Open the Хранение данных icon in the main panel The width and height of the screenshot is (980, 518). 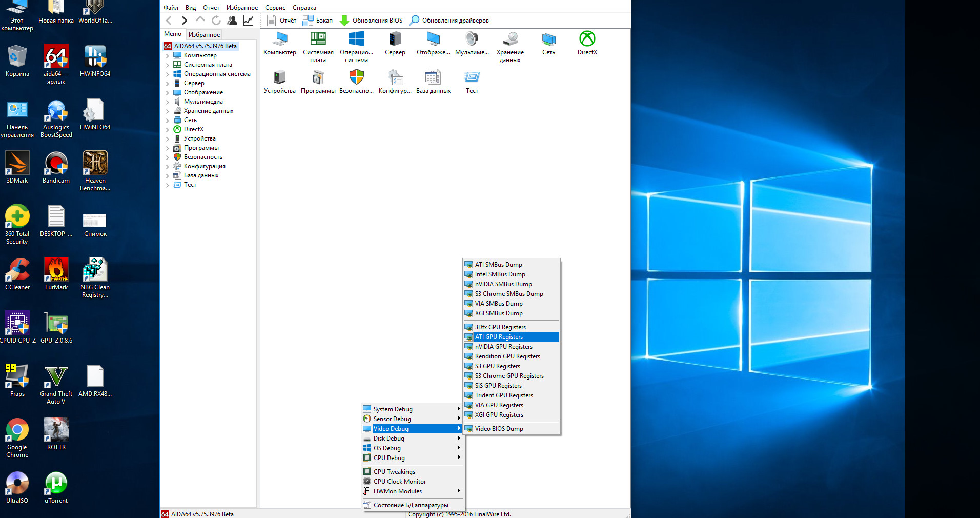[x=510, y=47]
